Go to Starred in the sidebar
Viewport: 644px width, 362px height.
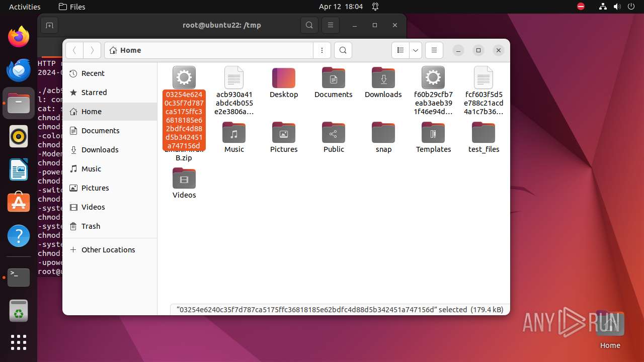coord(110,93)
